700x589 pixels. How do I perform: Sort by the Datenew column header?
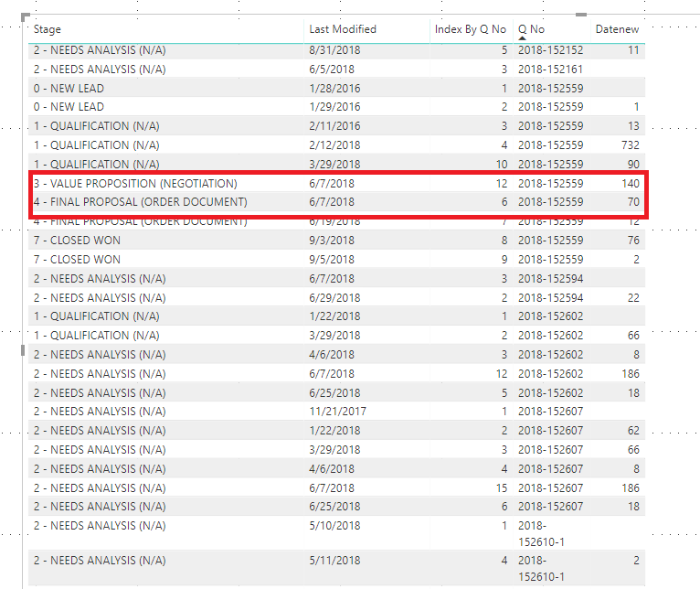617,29
